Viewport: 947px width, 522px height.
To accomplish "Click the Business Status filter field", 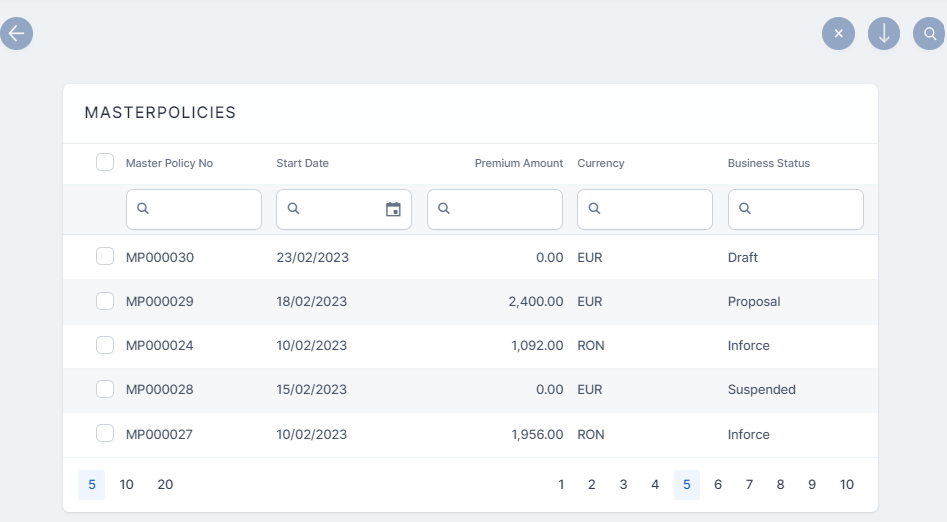I will point(804,209).
